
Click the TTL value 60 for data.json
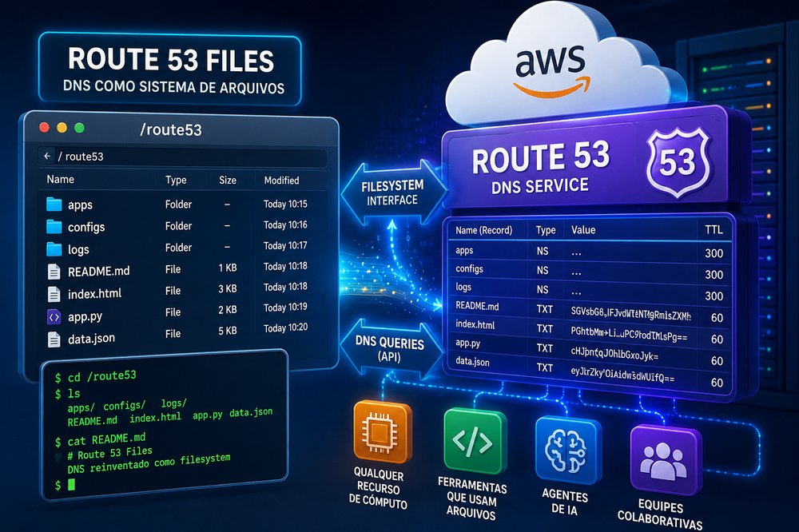coord(717,383)
